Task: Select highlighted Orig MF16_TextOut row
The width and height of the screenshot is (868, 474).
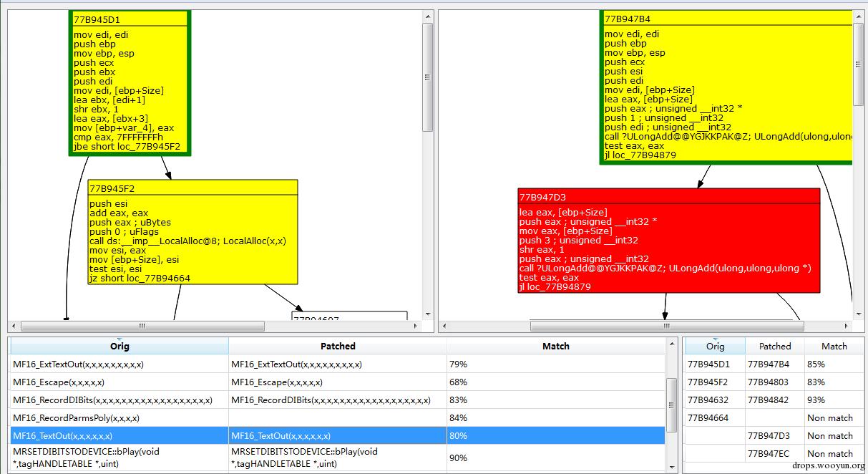Action: click(x=120, y=435)
